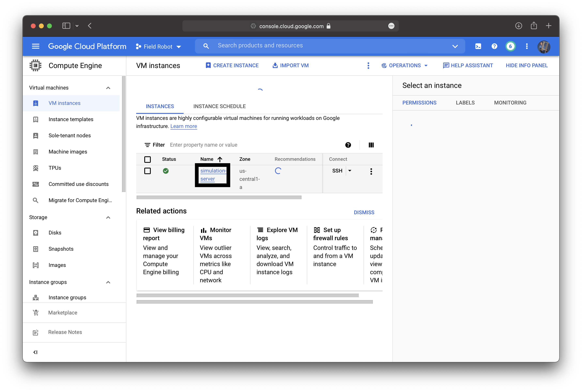This screenshot has width=582, height=392.
Task: Click the Safari share icon
Action: (x=534, y=26)
